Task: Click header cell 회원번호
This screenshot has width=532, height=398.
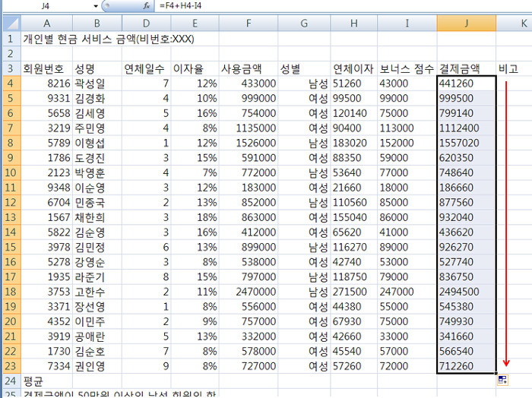Action: 47,69
